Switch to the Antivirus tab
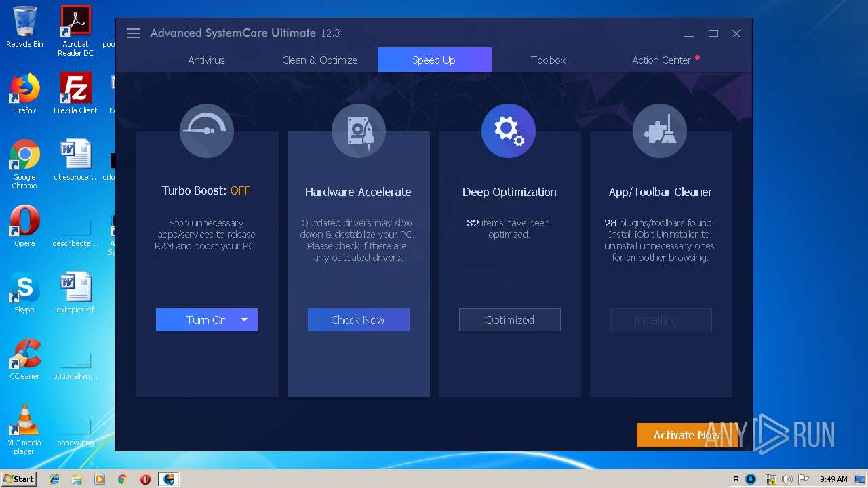The height and width of the screenshot is (488, 868). pyautogui.click(x=206, y=60)
